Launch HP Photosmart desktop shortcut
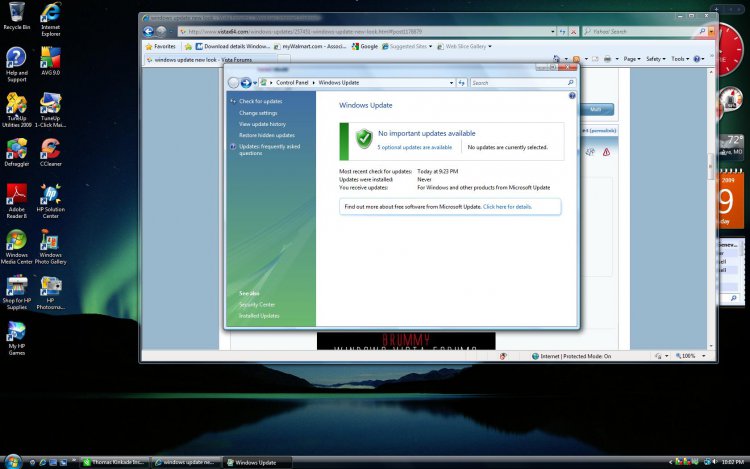Image resolution: width=750 pixels, height=469 pixels. [50, 292]
